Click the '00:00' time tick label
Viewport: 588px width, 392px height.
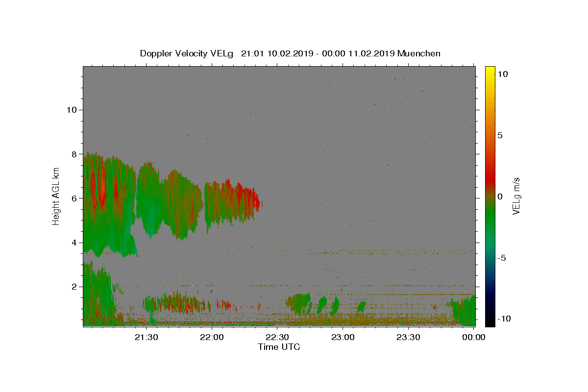tap(474, 337)
